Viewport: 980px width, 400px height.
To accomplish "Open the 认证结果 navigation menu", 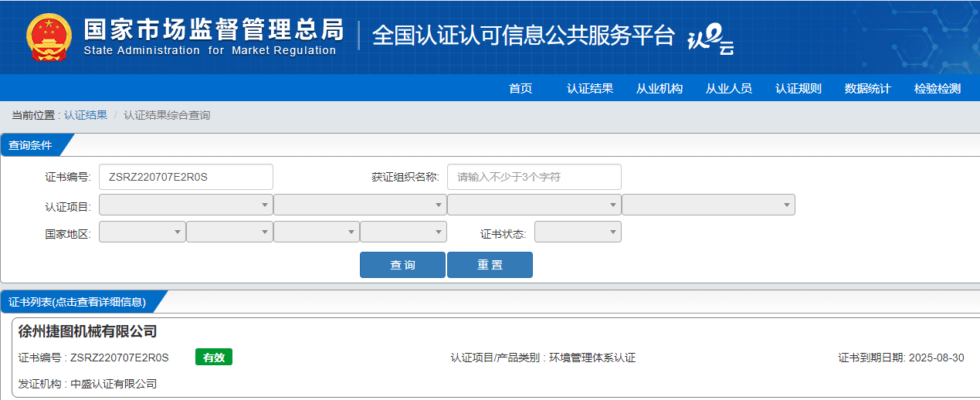I will tap(590, 88).
